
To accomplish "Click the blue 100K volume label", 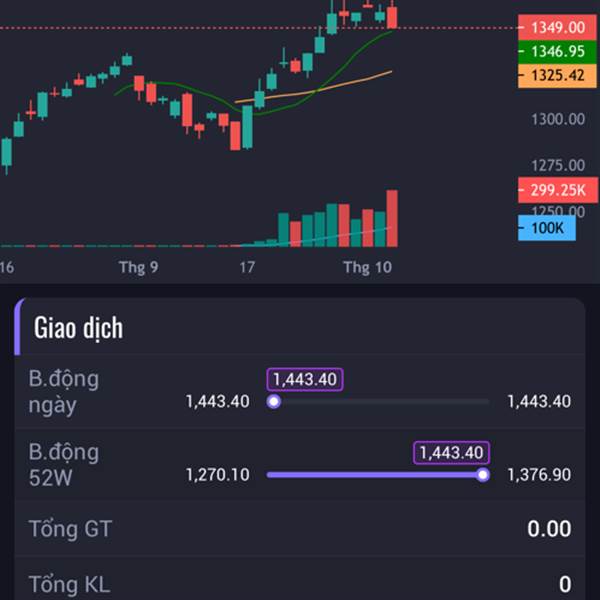I will click(x=547, y=228).
